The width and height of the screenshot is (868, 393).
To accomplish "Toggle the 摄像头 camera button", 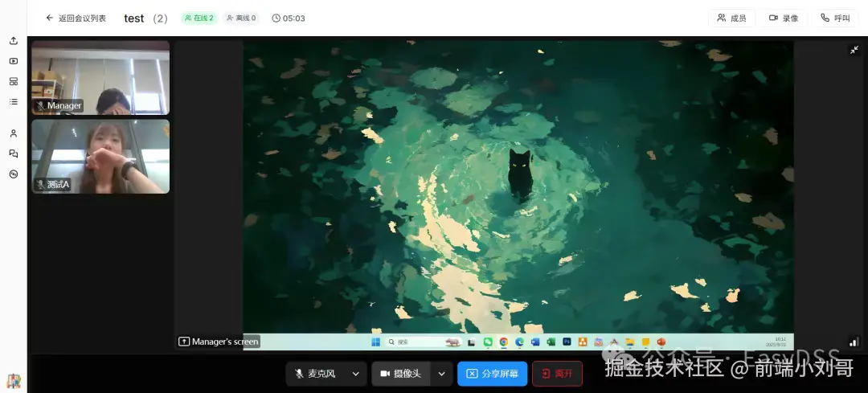I will click(401, 374).
